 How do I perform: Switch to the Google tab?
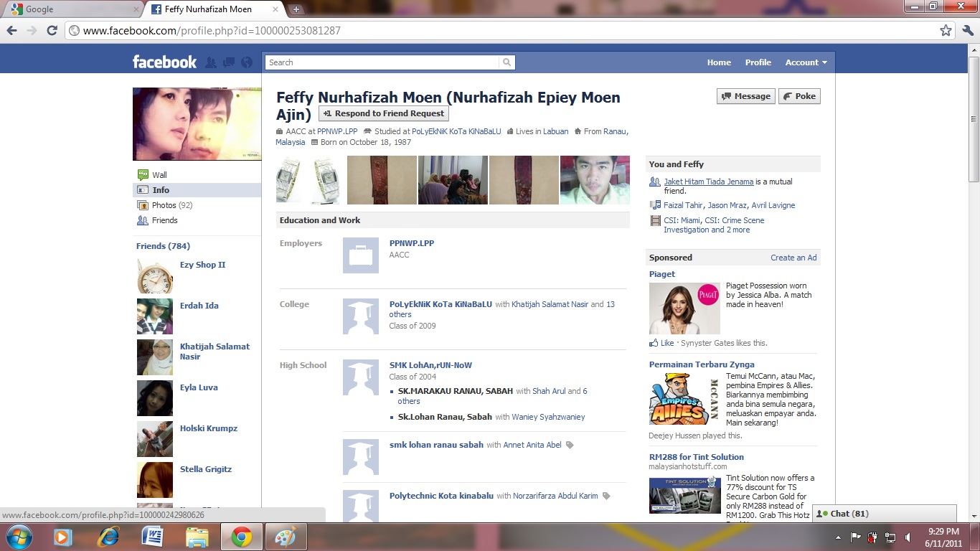[72, 9]
